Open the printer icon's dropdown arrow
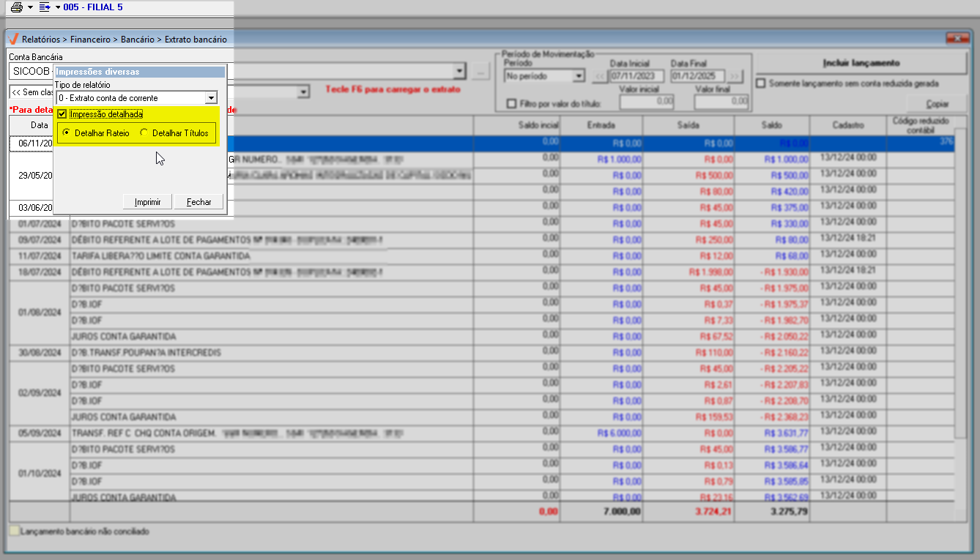Viewport: 980px width, 560px height. (30, 7)
